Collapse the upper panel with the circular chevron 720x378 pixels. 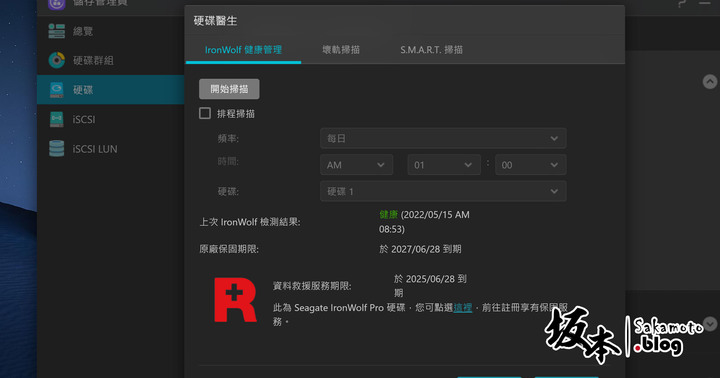tap(710, 82)
